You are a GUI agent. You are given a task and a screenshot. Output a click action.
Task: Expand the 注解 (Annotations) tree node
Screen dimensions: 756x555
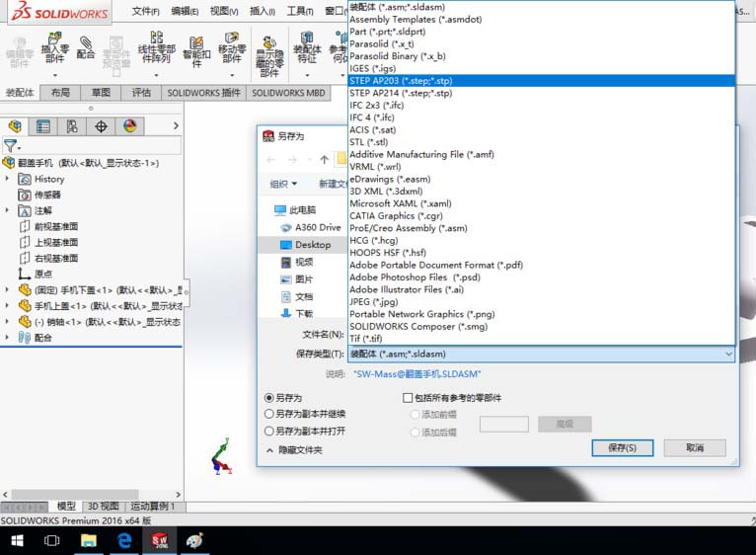click(x=7, y=210)
